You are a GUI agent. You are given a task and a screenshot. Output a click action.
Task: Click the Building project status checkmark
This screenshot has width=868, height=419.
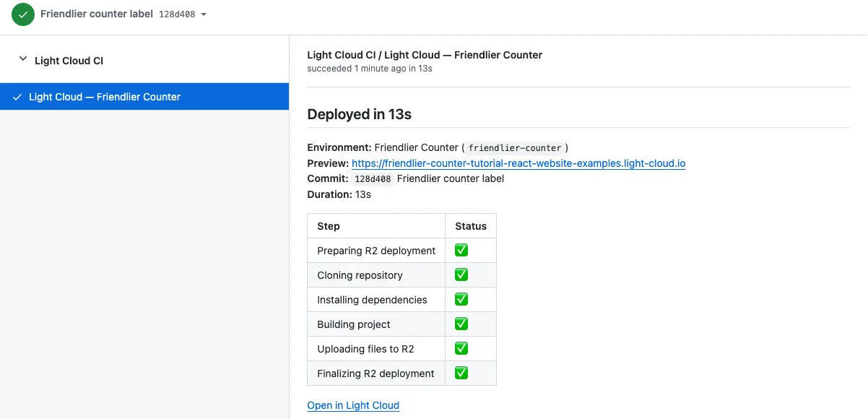point(461,324)
